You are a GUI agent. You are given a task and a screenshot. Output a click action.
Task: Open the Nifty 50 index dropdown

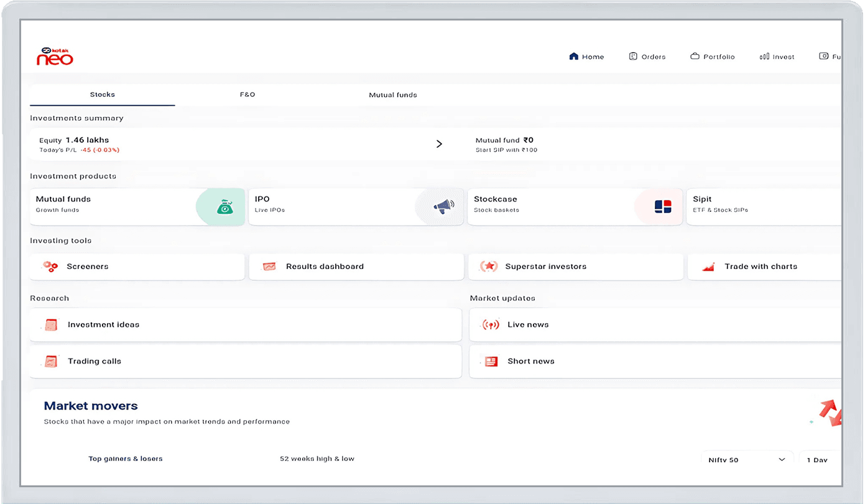coord(747,460)
